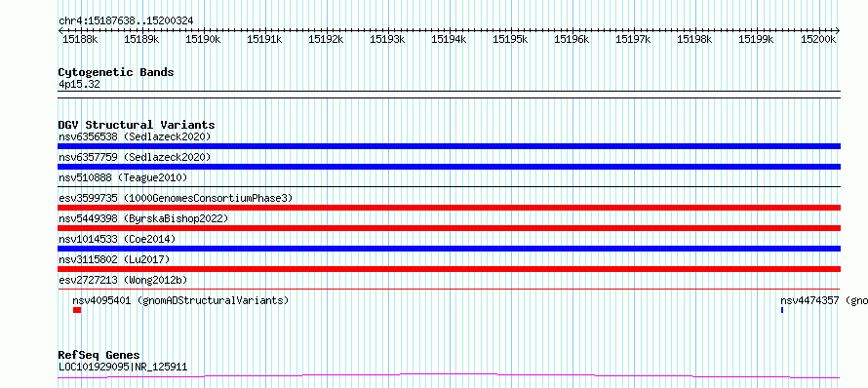Click the red bar under esv3599735
Screen dimensions: 868x388
449,208
